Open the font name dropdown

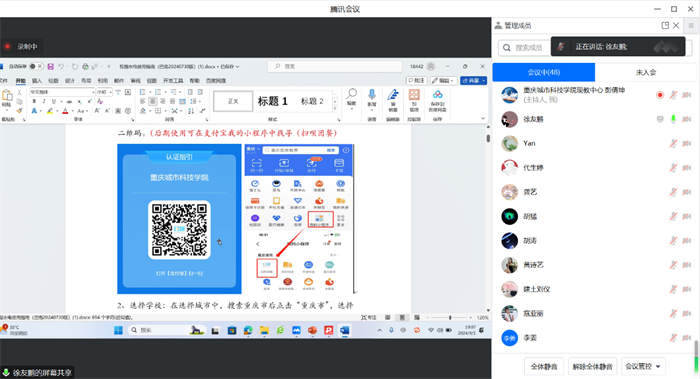pyautogui.click(x=93, y=92)
